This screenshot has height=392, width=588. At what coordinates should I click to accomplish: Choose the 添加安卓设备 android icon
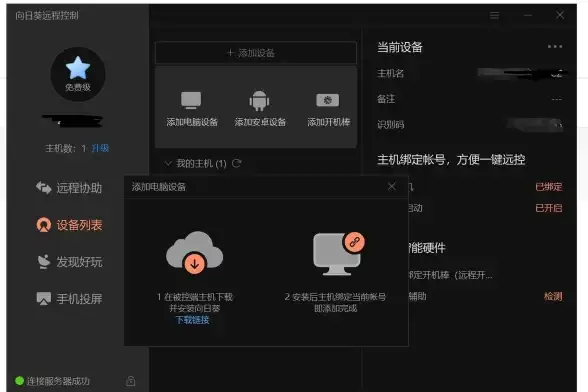(x=259, y=101)
